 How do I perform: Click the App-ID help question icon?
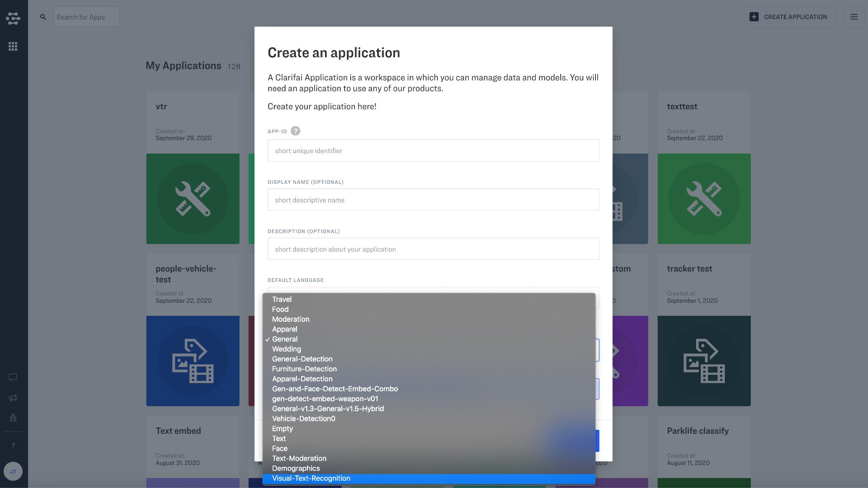point(295,131)
